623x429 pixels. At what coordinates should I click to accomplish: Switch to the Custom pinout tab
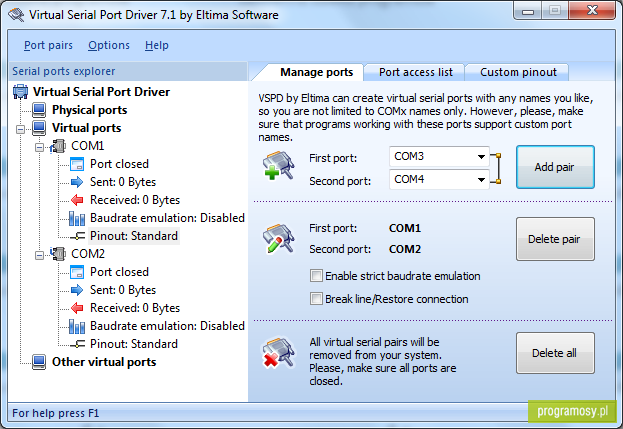(x=518, y=72)
